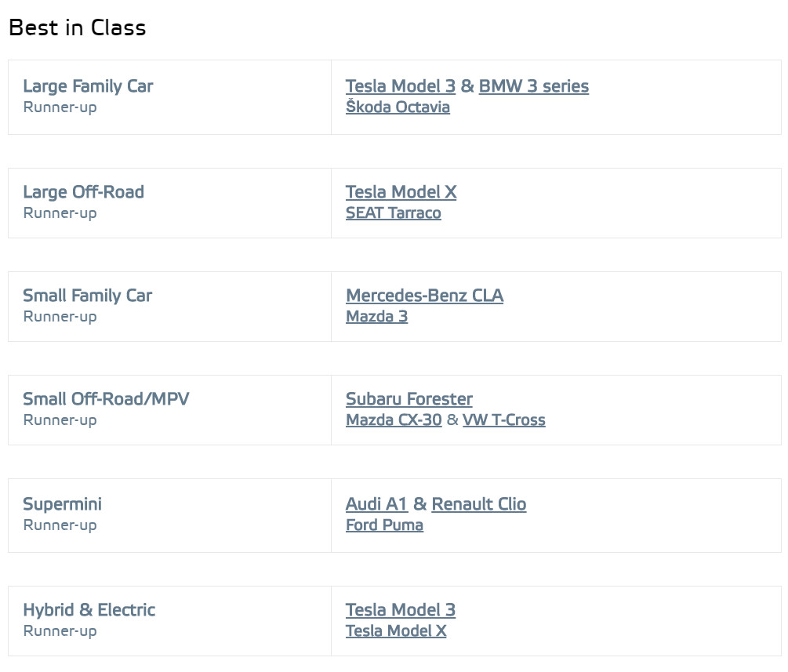
Task: Select the Small Off-Road/MPV category label
Action: [x=106, y=399]
